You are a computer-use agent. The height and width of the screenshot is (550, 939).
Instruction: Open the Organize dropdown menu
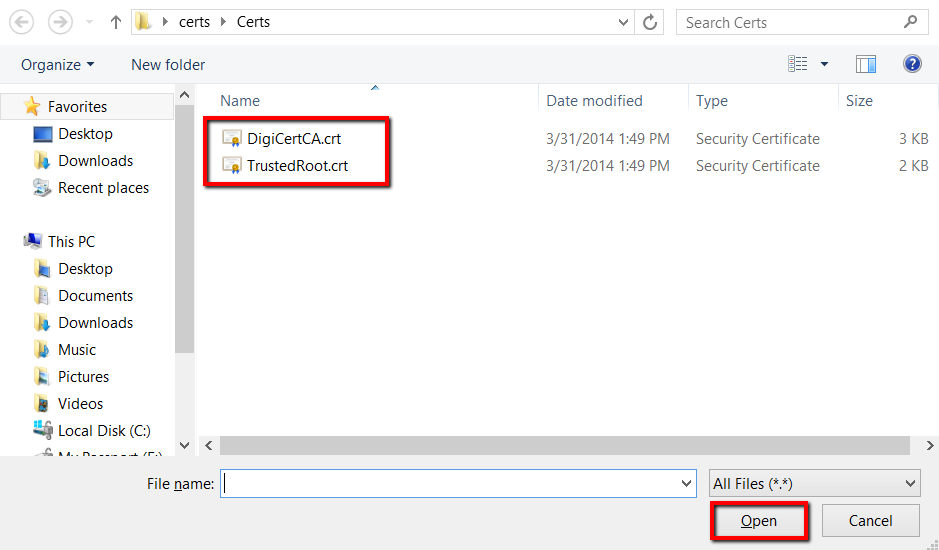pos(57,64)
